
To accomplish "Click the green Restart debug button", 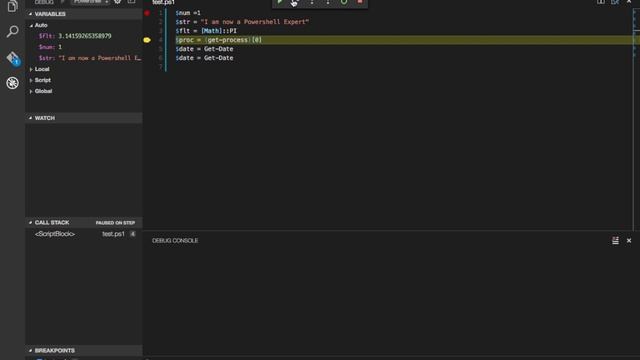I will [344, 2].
